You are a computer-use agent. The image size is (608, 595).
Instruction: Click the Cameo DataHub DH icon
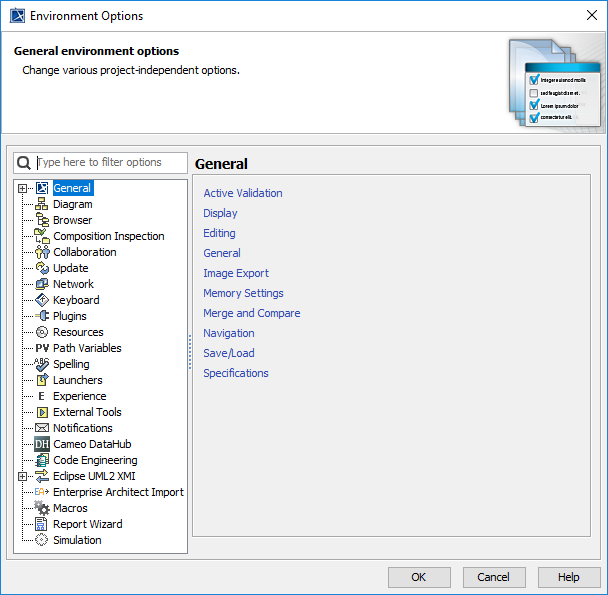42,444
